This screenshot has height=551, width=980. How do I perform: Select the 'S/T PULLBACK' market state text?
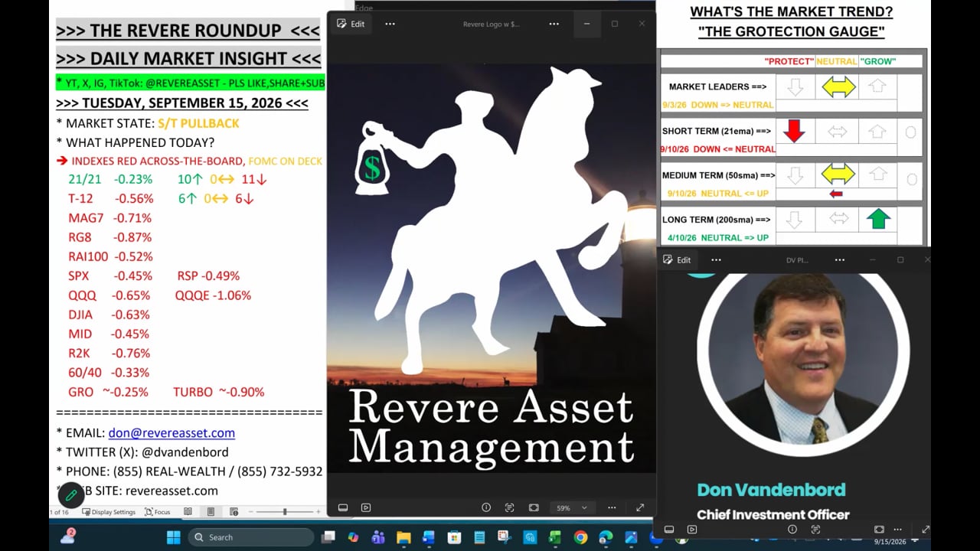[198, 123]
